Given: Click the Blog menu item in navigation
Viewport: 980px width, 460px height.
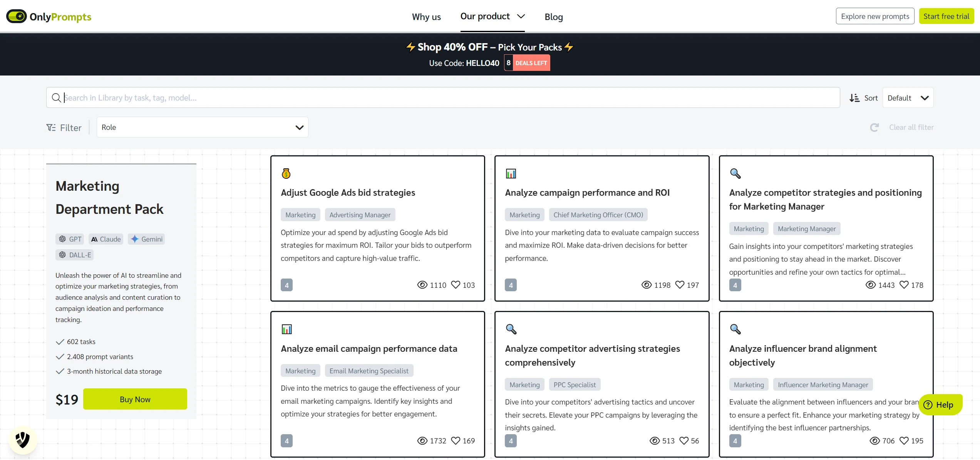Looking at the screenshot, I should click(553, 16).
